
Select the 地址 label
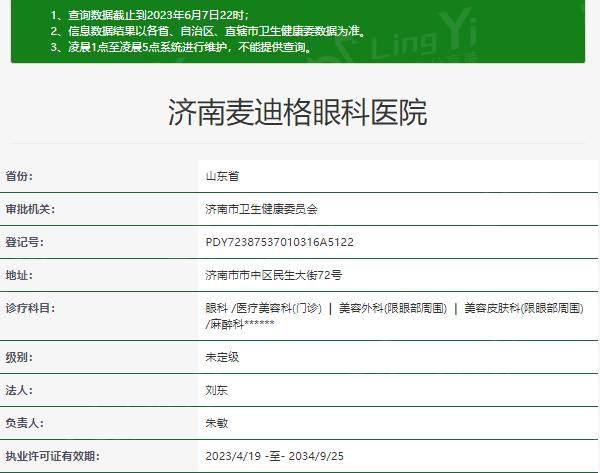coord(19,275)
